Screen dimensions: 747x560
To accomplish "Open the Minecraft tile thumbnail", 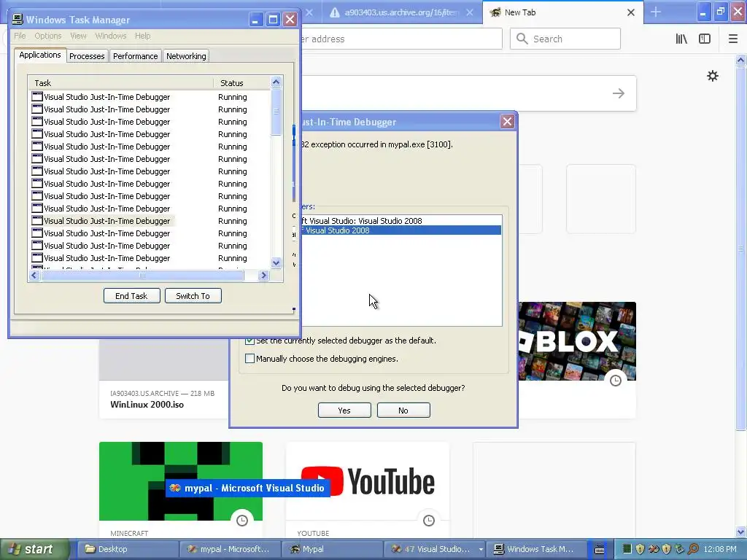I will click(x=181, y=481).
